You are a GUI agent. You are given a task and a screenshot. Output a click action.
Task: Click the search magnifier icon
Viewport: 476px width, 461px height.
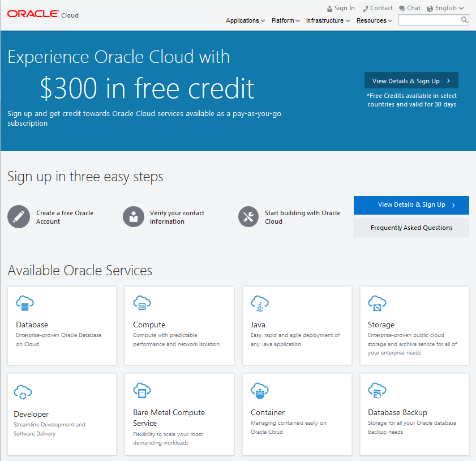(x=464, y=20)
